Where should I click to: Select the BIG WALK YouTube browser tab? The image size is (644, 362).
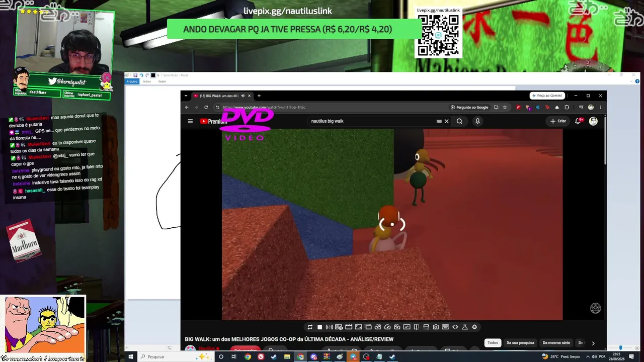pos(222,96)
